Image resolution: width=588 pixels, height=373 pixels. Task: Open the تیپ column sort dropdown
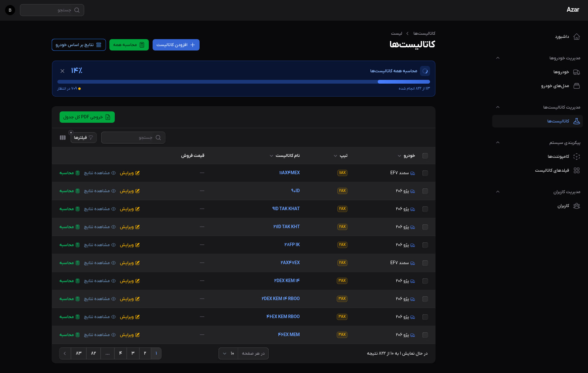point(335,156)
